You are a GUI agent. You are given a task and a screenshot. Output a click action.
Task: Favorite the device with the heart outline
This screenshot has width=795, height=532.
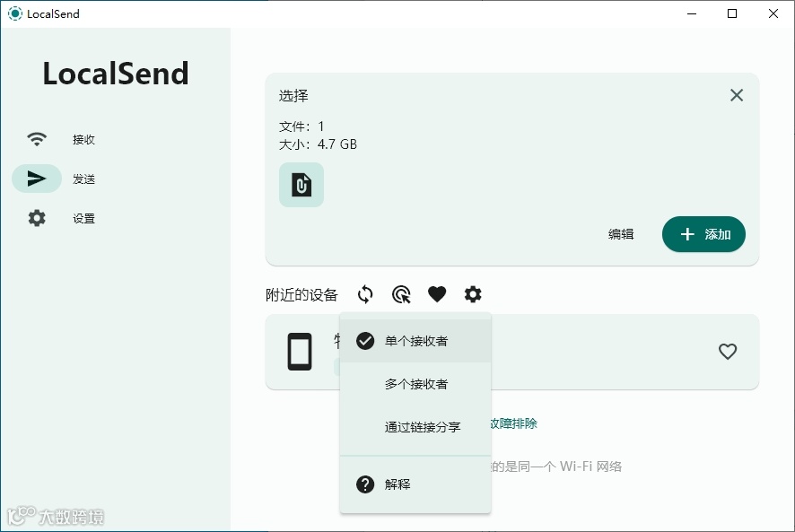[728, 352]
